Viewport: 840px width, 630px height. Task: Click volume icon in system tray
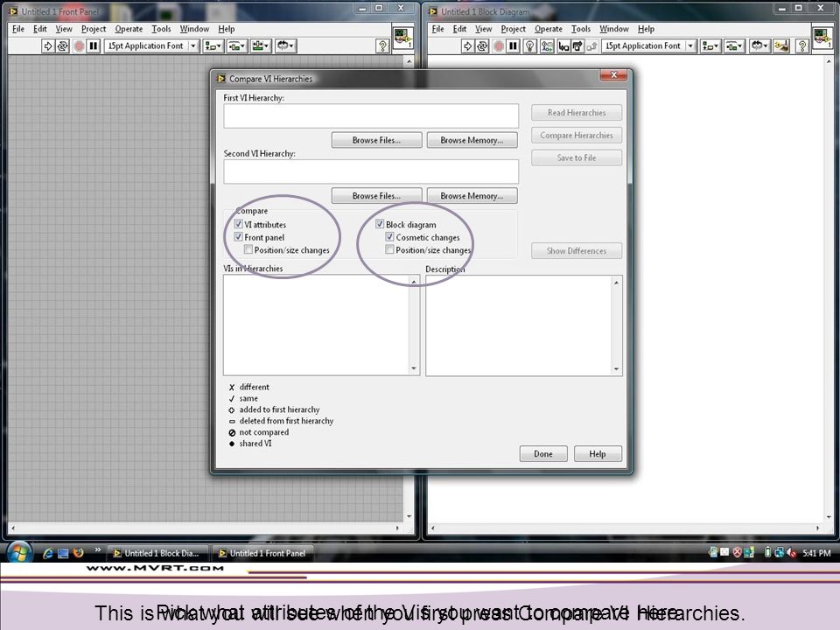point(791,552)
